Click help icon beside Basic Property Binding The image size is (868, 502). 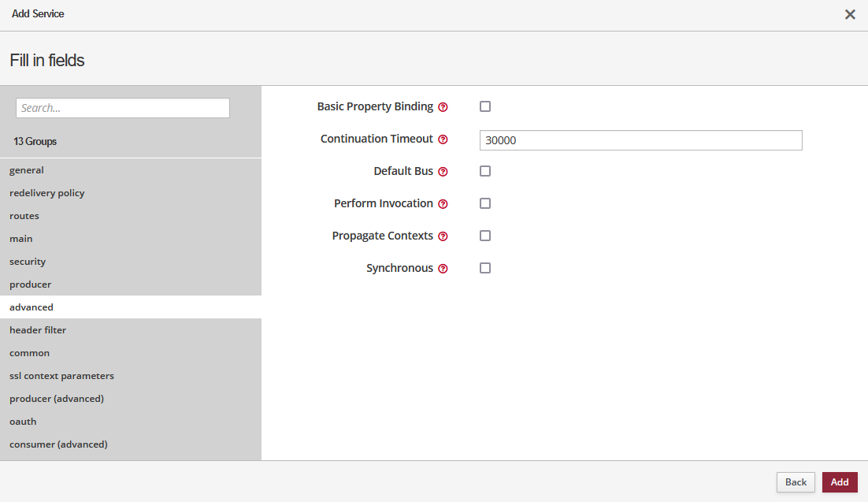[443, 107]
